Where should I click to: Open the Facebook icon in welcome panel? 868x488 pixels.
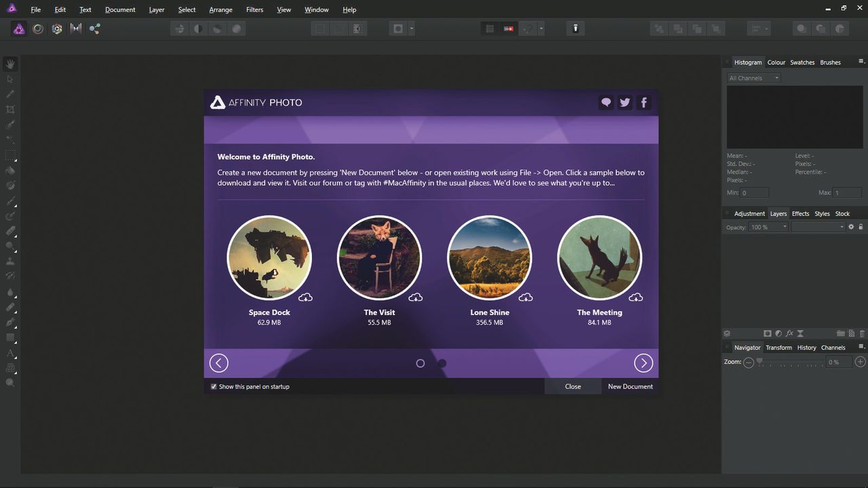644,102
